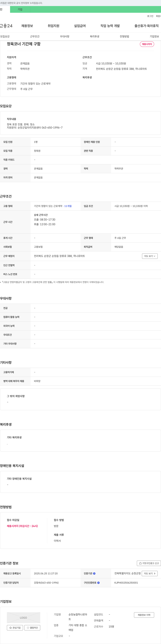The height and width of the screenshot is (644, 161).
Task: Jump to 기업정보 section tab
Action: [154, 36]
